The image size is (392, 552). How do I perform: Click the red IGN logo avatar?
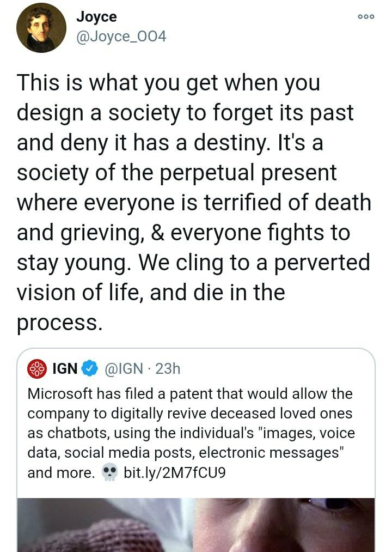coord(37,369)
